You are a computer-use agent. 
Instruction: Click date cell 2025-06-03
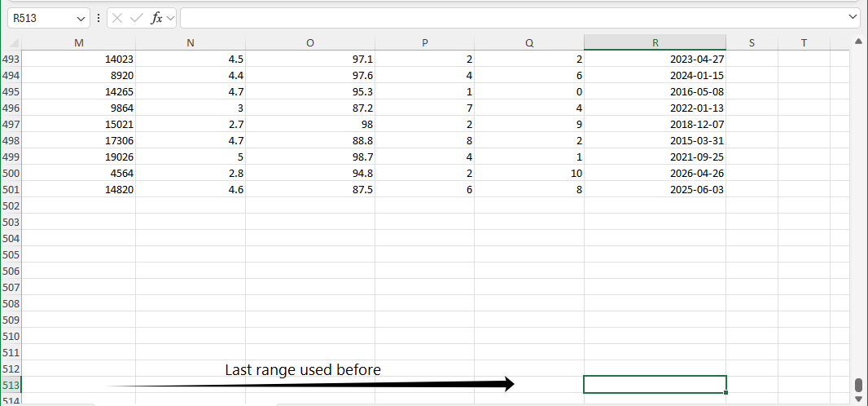tap(655, 189)
